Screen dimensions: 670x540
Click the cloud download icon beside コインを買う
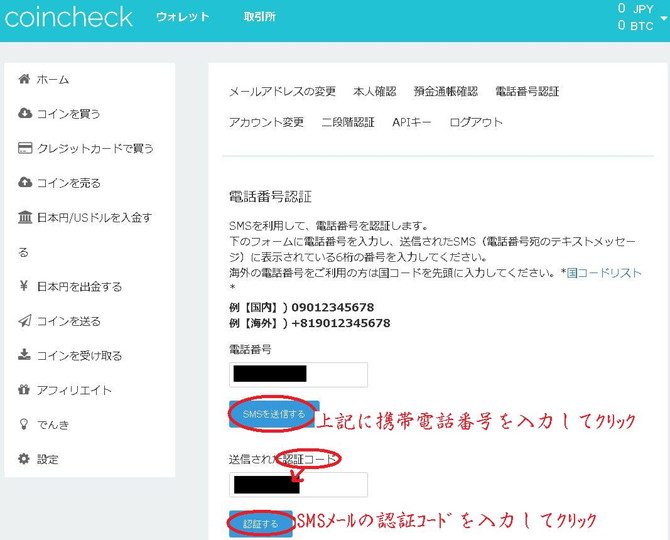click(25, 113)
